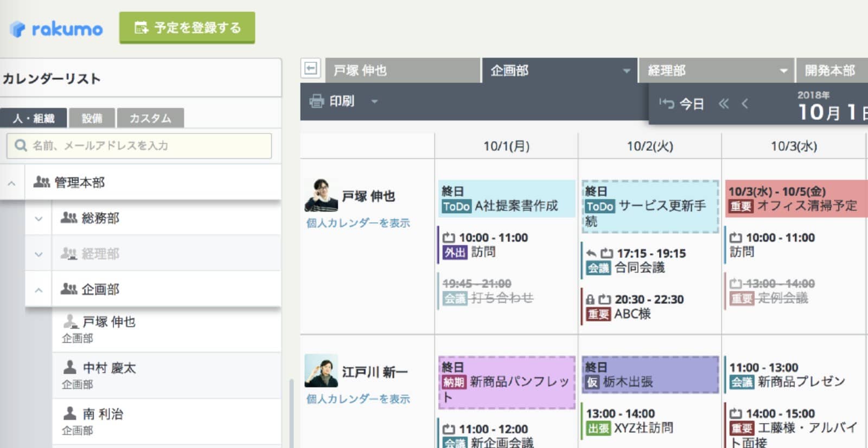
Task: Click the name or email search field
Action: (139, 145)
